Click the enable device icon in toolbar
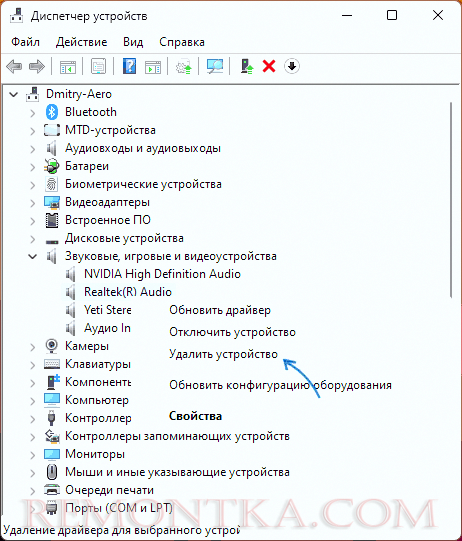The height and width of the screenshot is (541, 462). (x=247, y=66)
